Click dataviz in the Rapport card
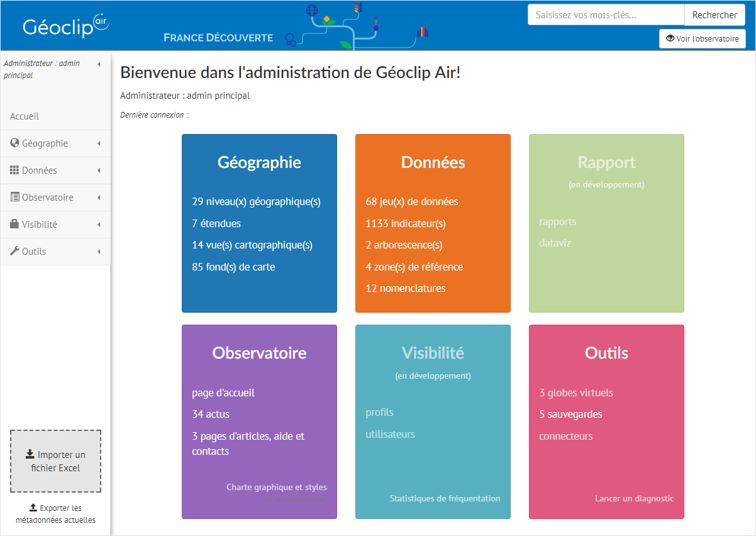 point(555,243)
